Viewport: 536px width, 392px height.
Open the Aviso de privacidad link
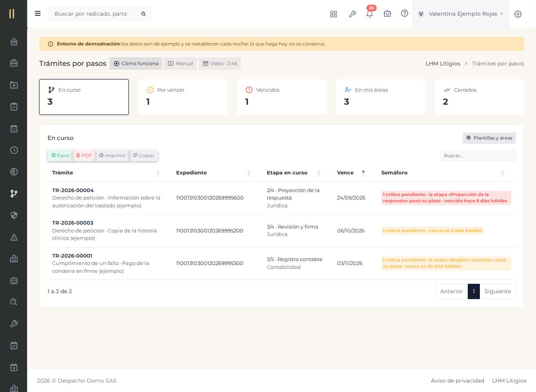pos(458,381)
